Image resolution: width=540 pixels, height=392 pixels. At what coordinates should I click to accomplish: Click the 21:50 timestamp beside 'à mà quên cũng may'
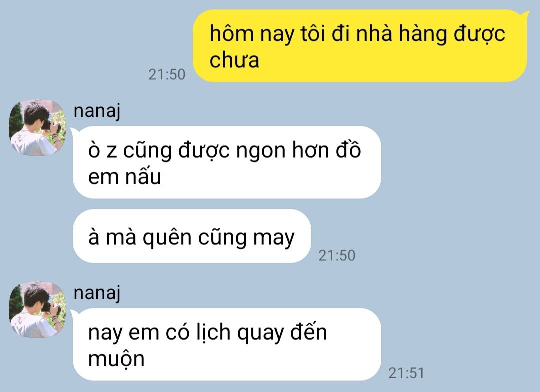(337, 255)
